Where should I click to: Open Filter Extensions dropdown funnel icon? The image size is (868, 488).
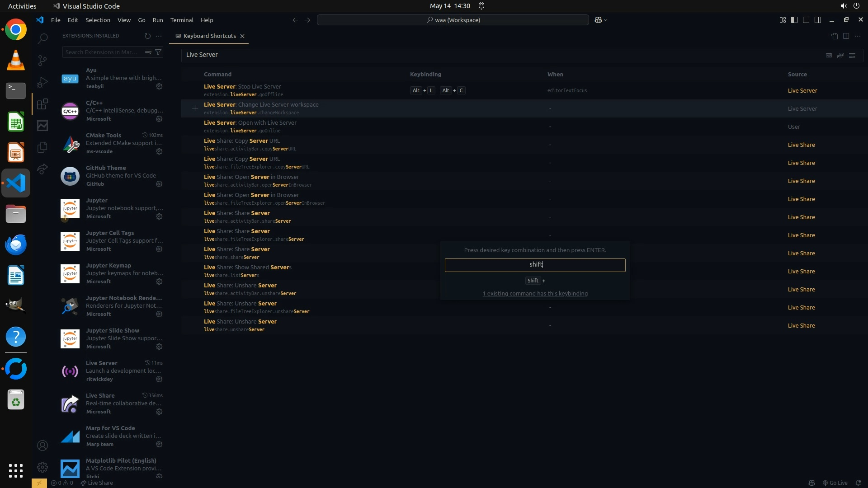coord(158,52)
